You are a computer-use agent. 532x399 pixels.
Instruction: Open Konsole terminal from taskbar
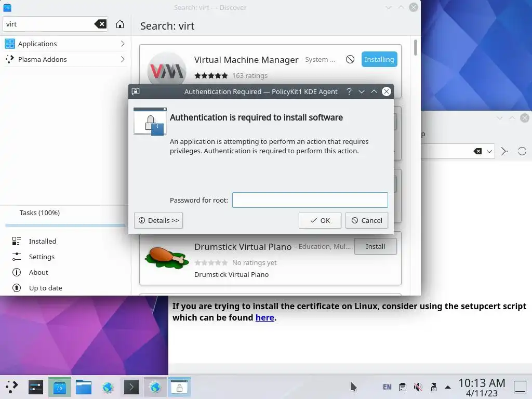(131, 387)
